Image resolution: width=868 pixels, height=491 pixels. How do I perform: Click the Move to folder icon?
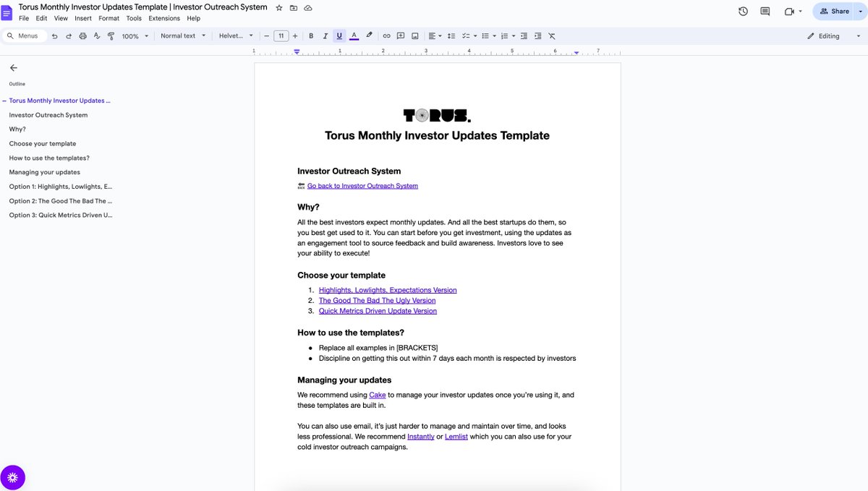[294, 7]
